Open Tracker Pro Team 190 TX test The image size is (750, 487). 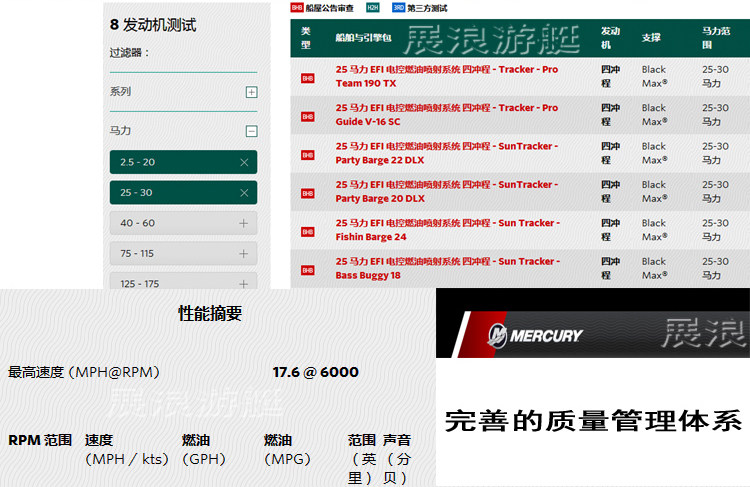pyautogui.click(x=447, y=77)
